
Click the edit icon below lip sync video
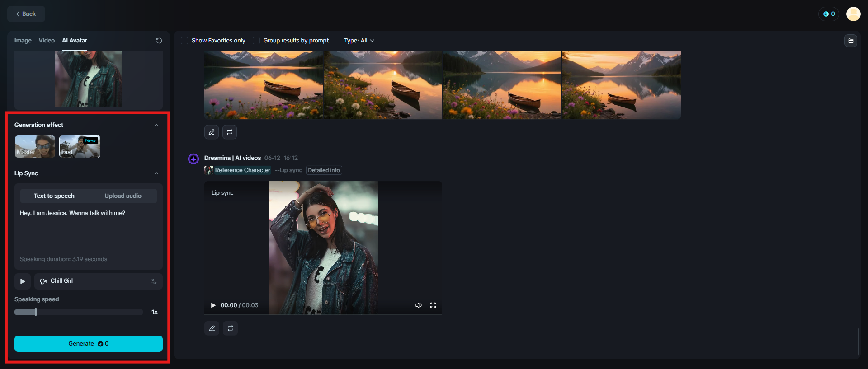pyautogui.click(x=212, y=328)
